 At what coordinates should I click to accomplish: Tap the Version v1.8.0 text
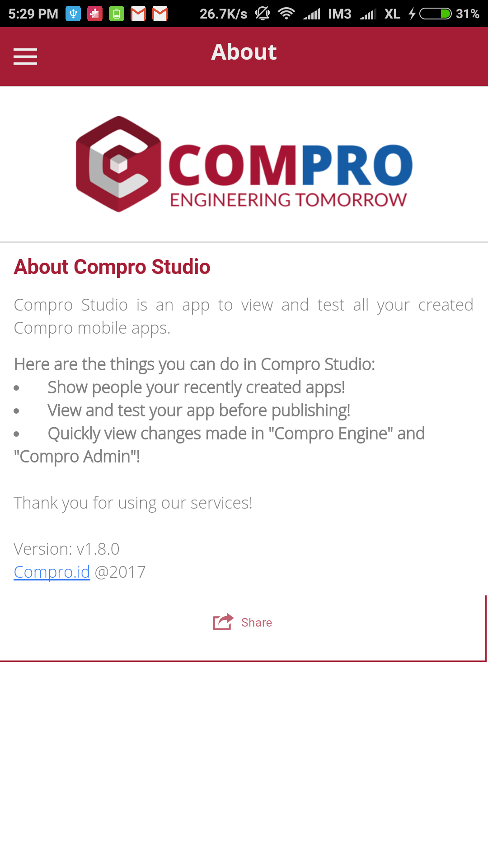pos(66,549)
